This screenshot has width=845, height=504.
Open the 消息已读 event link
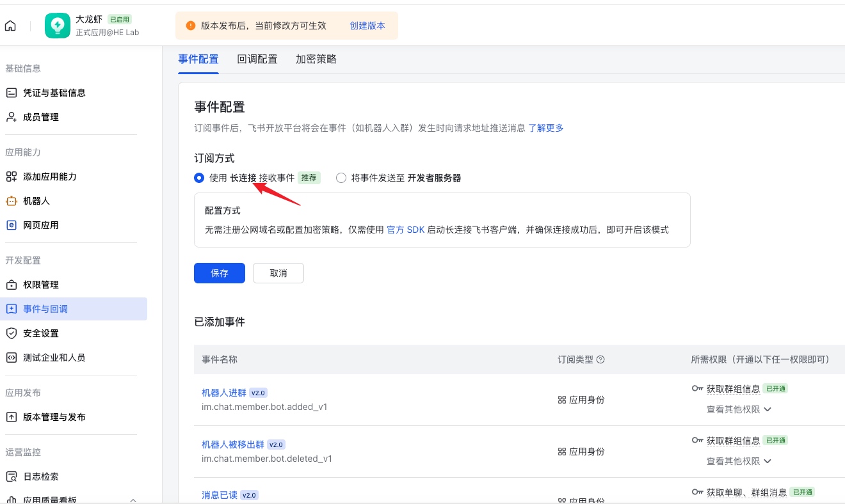tap(220, 495)
